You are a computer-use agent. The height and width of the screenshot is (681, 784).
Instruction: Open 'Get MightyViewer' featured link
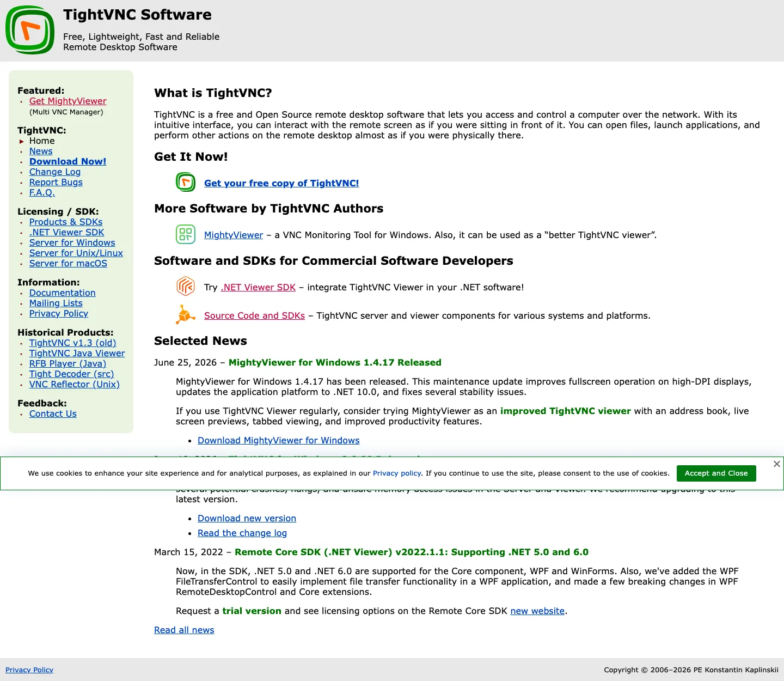[68, 101]
